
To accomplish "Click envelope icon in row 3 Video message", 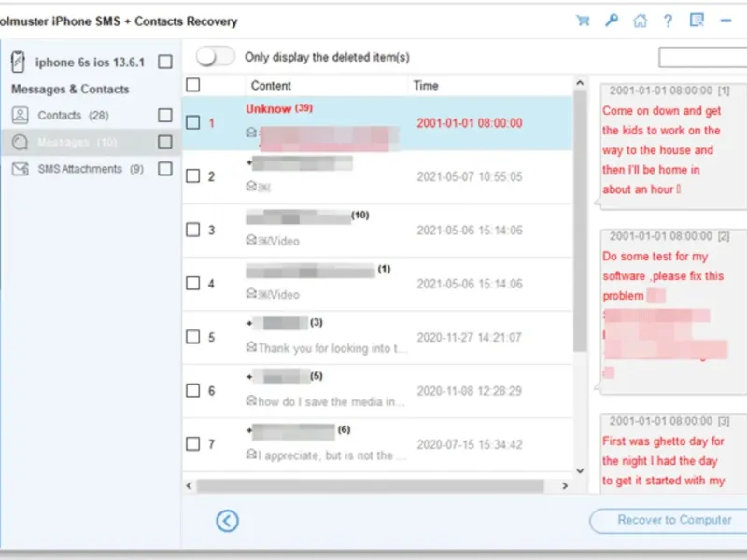I will coord(251,240).
